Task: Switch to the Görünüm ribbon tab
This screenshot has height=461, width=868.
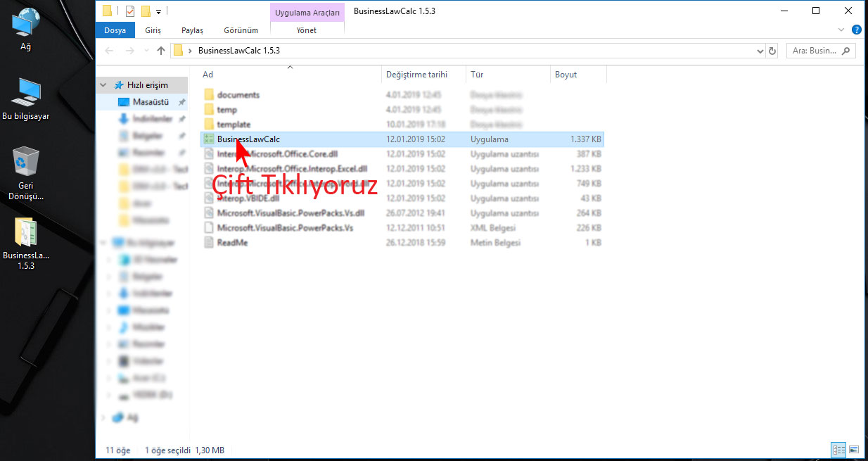Action: (x=241, y=30)
